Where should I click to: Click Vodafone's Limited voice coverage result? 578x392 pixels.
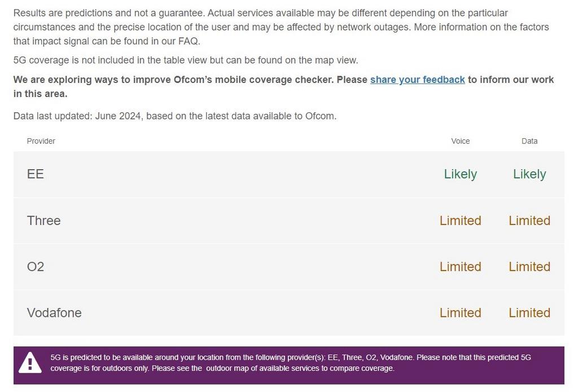[461, 312]
